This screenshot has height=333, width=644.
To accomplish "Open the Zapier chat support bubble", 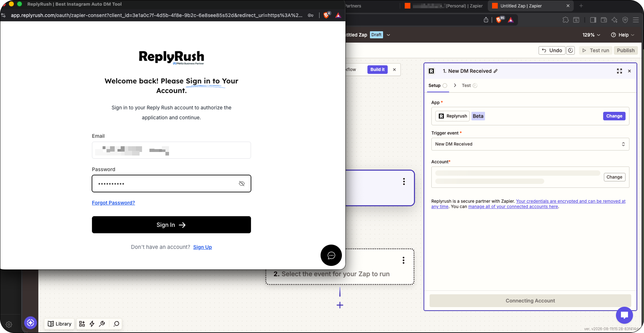I will pos(624,315).
